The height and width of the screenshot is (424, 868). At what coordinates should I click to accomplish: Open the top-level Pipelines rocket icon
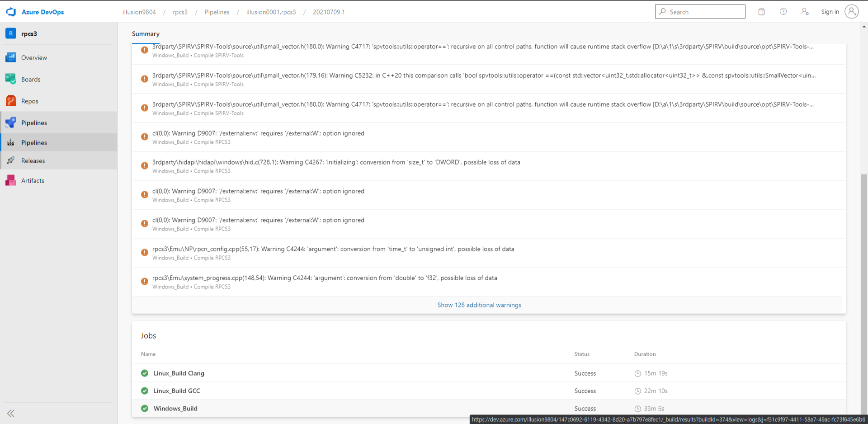[x=11, y=122]
